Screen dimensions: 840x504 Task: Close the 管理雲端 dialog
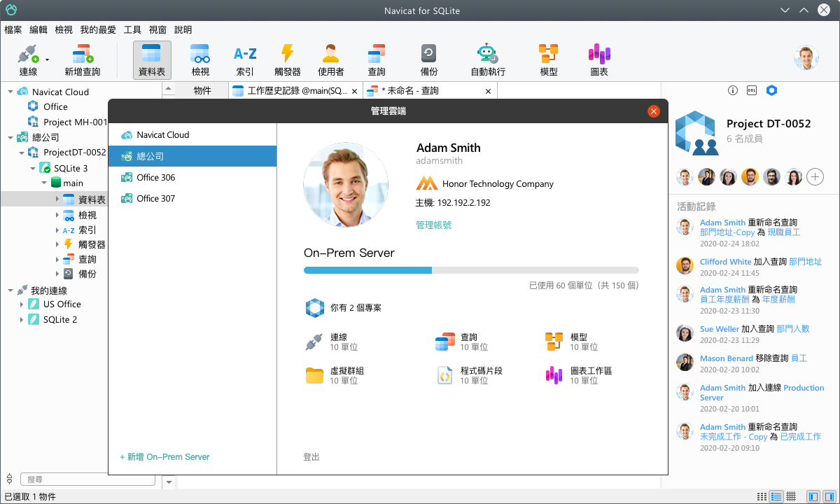coord(654,111)
